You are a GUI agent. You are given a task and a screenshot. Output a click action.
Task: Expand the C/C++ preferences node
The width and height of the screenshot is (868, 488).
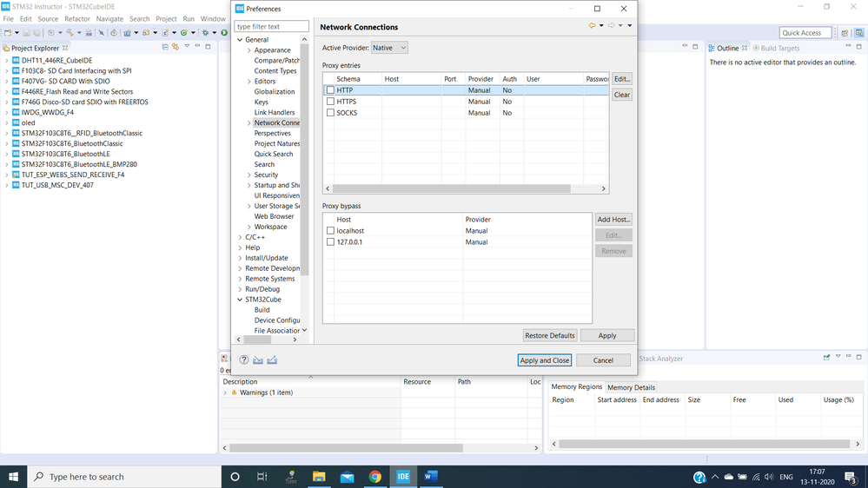pos(240,237)
